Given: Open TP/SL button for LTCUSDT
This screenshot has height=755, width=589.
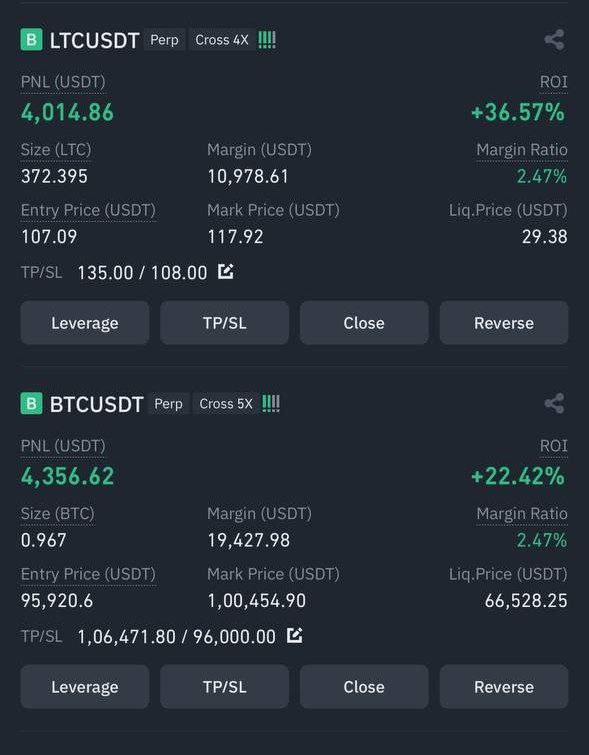Looking at the screenshot, I should tap(224, 323).
